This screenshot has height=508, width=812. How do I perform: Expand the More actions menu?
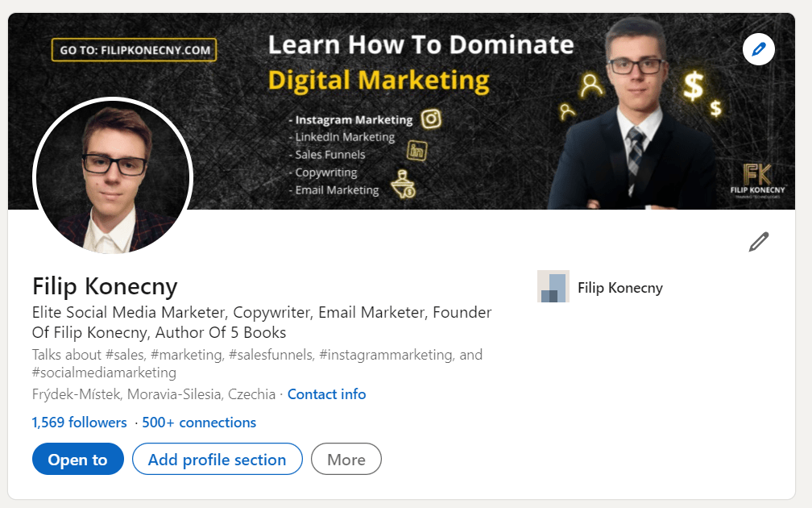346,460
